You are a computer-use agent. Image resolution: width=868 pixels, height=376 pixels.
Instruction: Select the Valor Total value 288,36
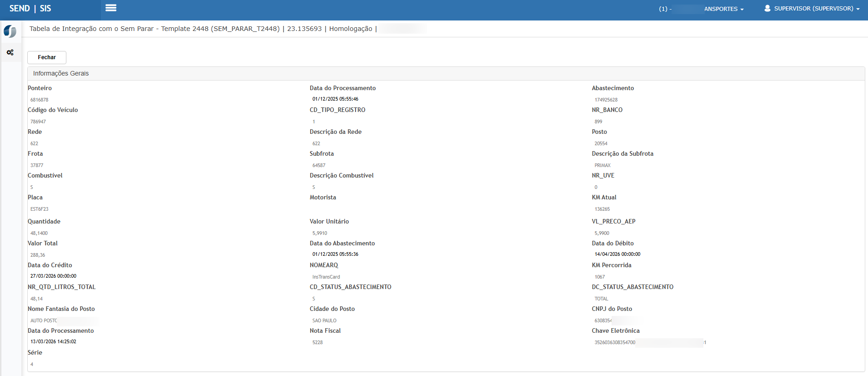tap(38, 255)
